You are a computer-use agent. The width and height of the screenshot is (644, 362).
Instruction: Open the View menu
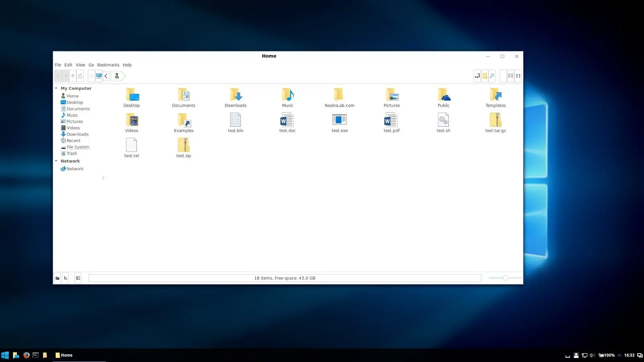(x=80, y=65)
